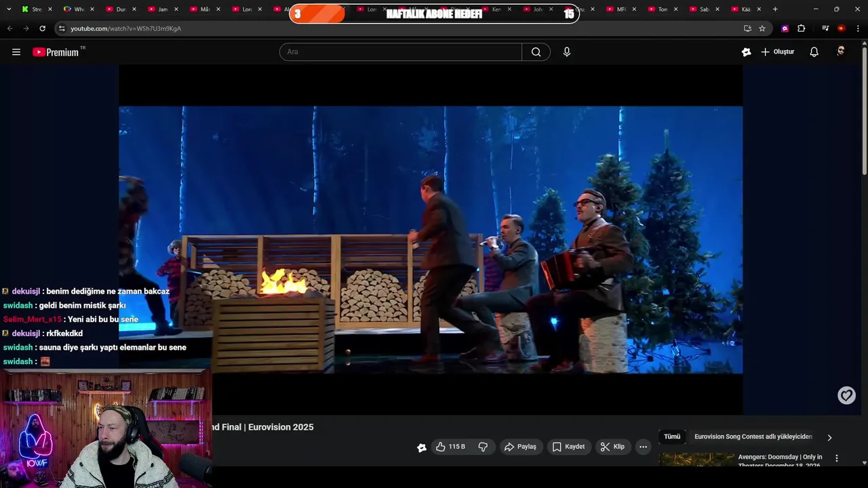
Task: Click the magnifier search button
Action: pos(536,52)
